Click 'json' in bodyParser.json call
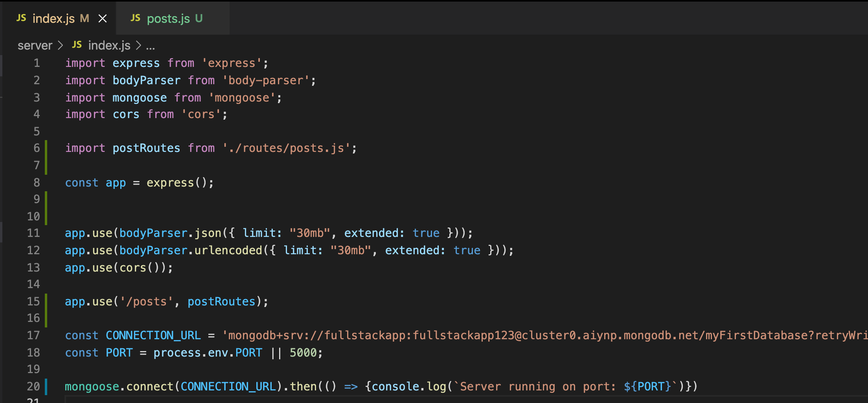Image resolution: width=868 pixels, height=403 pixels. click(x=208, y=233)
